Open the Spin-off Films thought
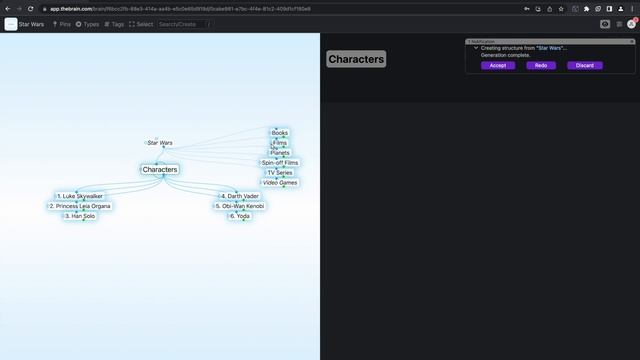The width and height of the screenshot is (640, 360). pos(280,162)
